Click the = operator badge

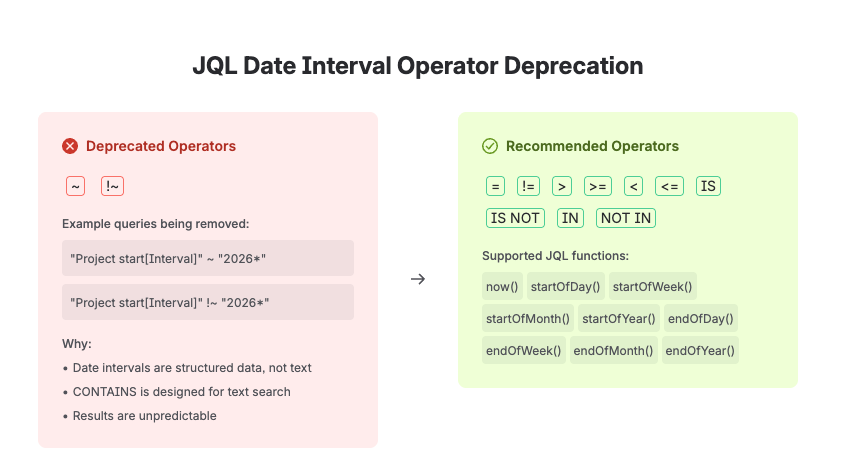(495, 186)
